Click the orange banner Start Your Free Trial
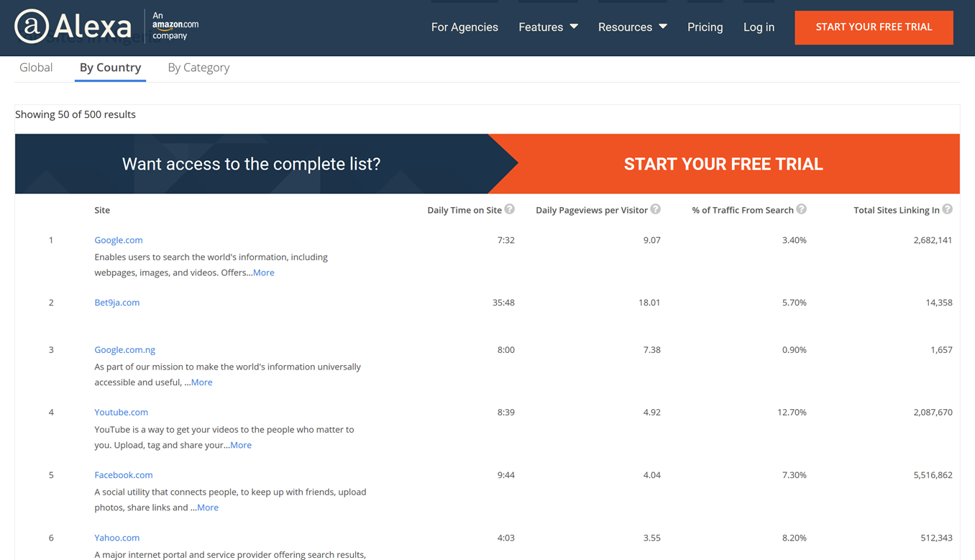The width and height of the screenshot is (975, 560). (x=723, y=164)
